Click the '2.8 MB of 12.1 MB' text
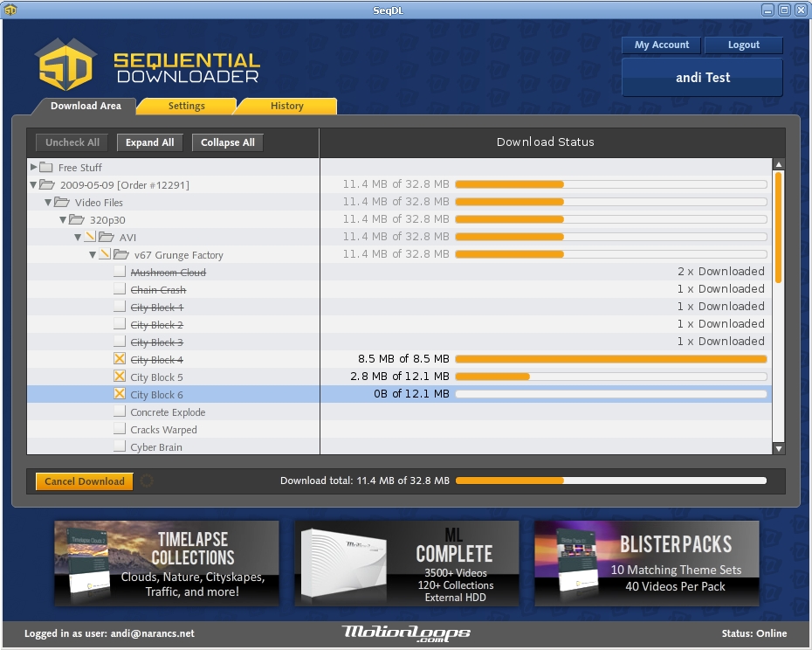Image resolution: width=812 pixels, height=650 pixels. coord(399,377)
